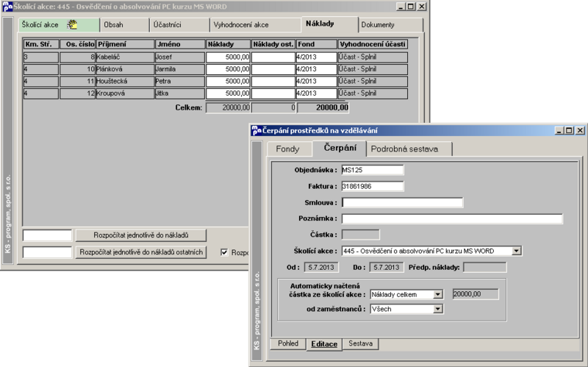
Task: Expand the Školící akce dropdown
Action: [x=517, y=251]
